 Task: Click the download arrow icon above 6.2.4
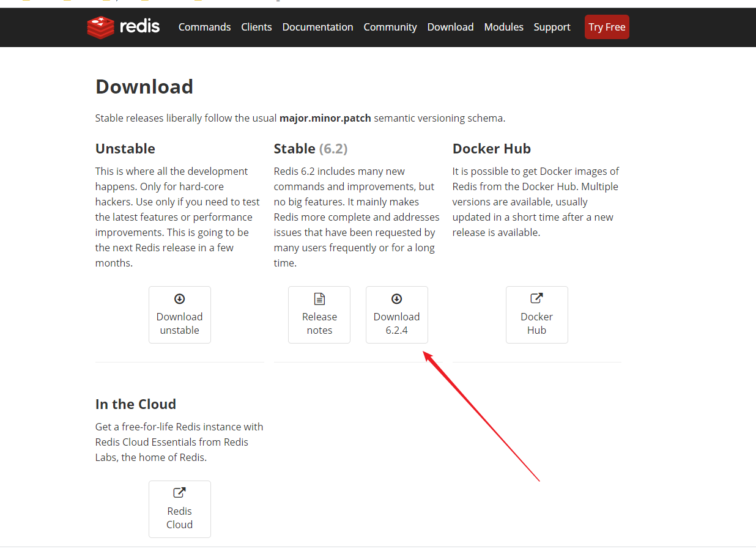tap(397, 299)
